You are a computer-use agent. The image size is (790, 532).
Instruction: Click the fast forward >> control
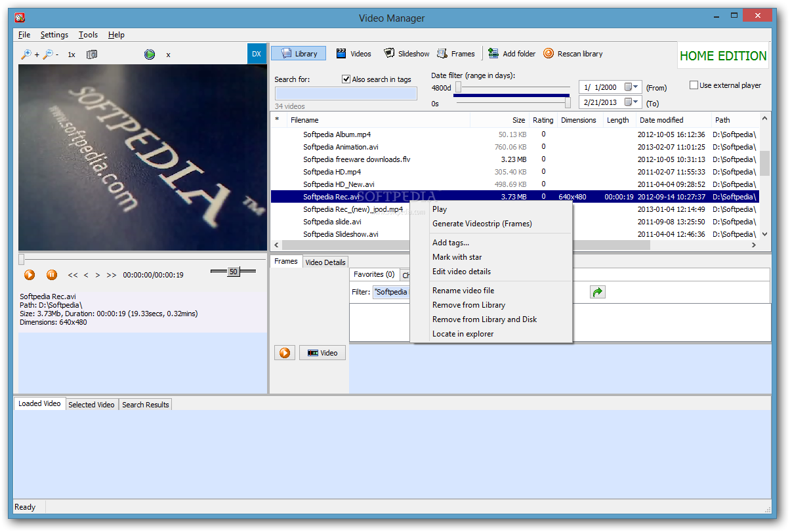(112, 275)
